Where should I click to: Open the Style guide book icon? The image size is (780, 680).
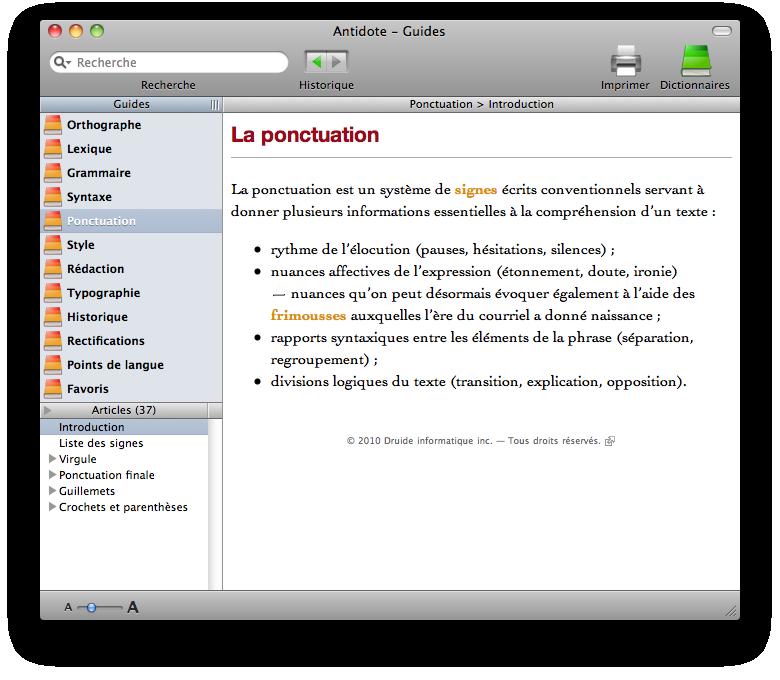[x=53, y=245]
